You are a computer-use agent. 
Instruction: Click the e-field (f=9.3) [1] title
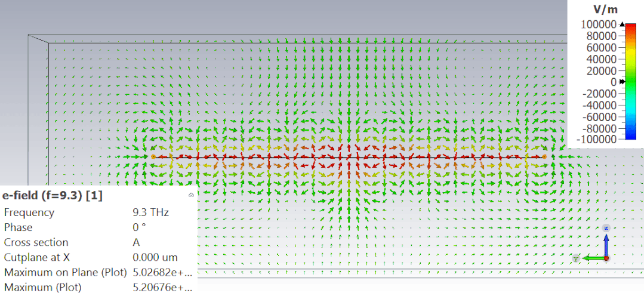point(52,195)
